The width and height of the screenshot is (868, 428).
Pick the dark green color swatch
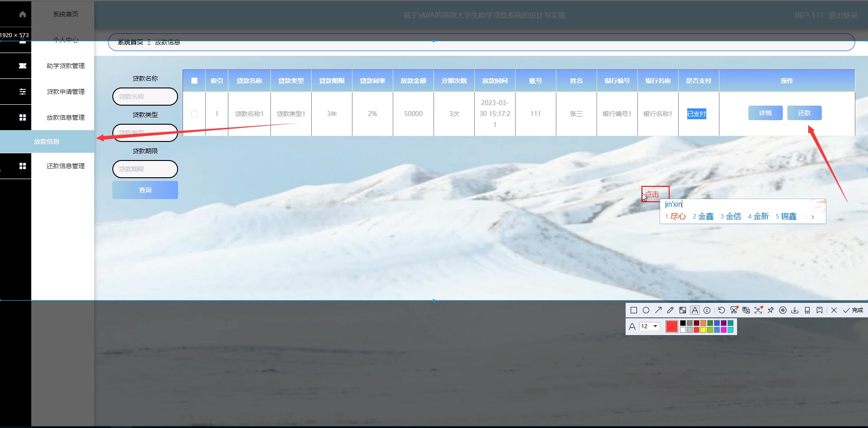click(x=710, y=323)
